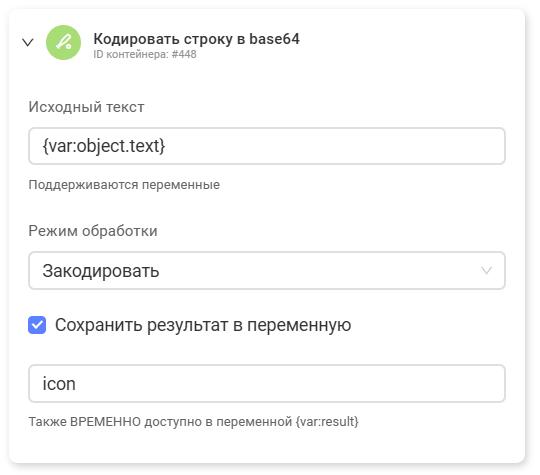The image size is (540, 475).
Task: Click the dropdown arrow beside Закодировать
Action: [486, 270]
